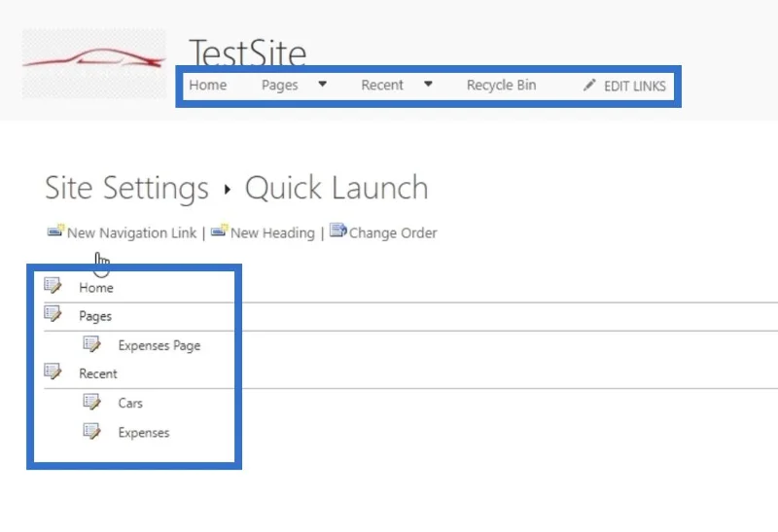Screen dimensions: 778x532
Task: Expand the Recent dropdown arrow in navigation
Action: 428,84
